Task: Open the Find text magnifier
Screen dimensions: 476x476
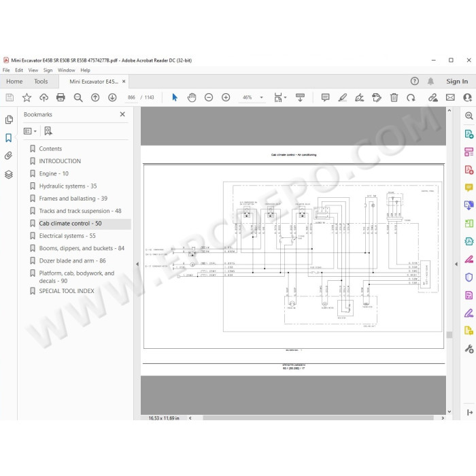Action: pyautogui.click(x=78, y=97)
